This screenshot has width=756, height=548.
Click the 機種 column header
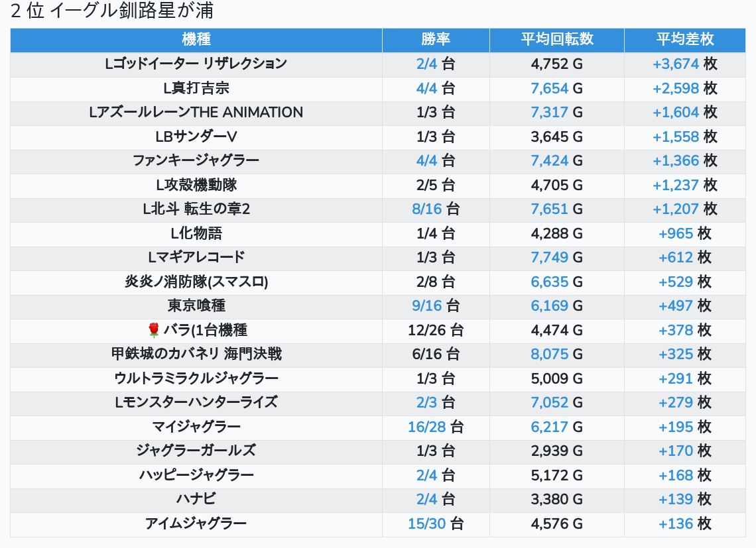tap(196, 40)
